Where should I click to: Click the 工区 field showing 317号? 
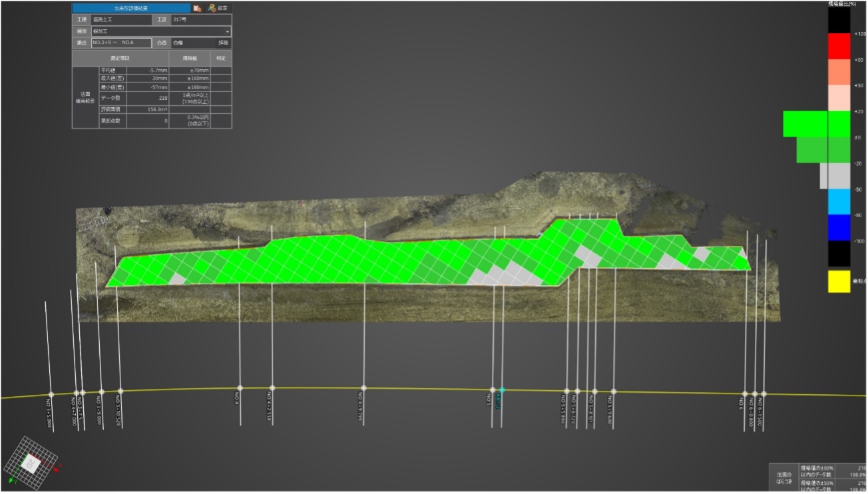[x=200, y=20]
